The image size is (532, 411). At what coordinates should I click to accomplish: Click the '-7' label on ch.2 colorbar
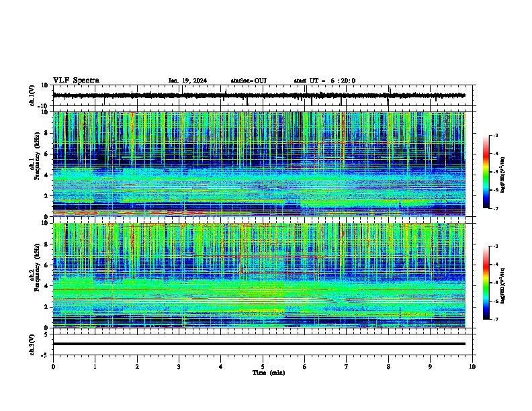(495, 319)
